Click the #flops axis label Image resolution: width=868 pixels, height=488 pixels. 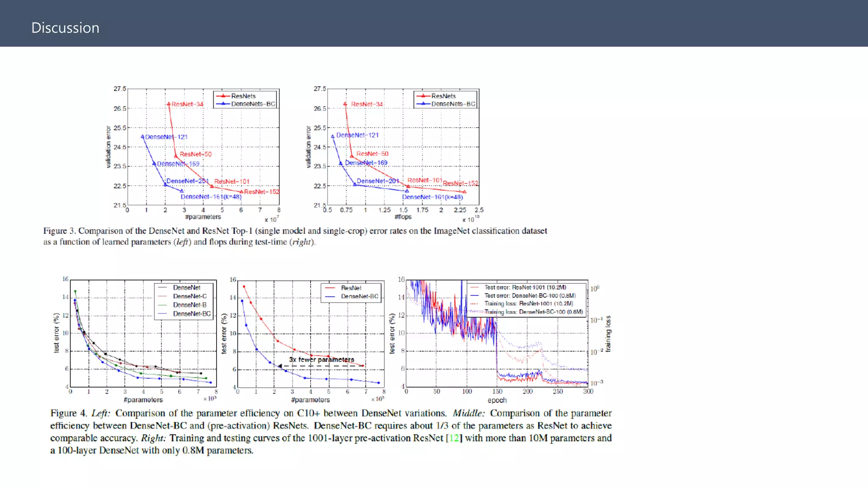click(403, 217)
